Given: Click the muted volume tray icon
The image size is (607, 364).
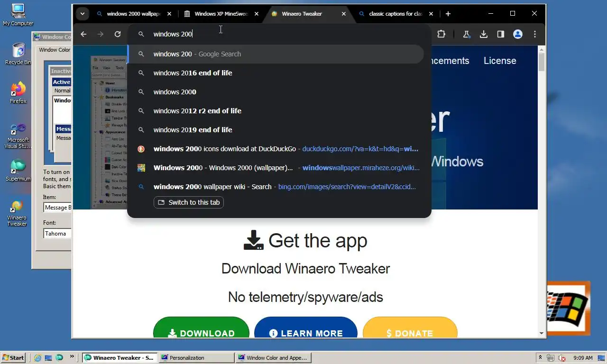Looking at the screenshot, I should coord(562,358).
